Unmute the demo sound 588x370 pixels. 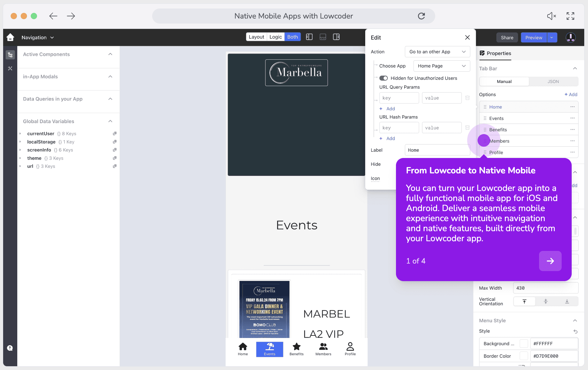click(x=551, y=16)
